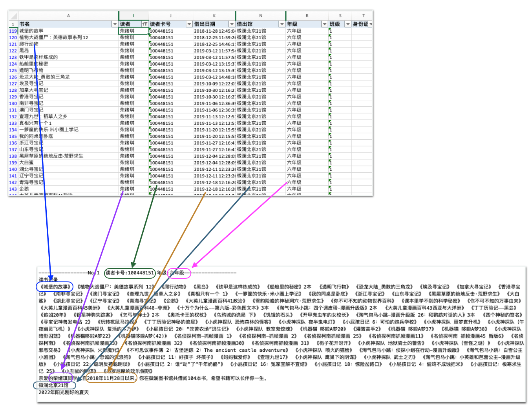Open the 年级 column filter dropdown
Screen dimensions: 532x409
324,24
